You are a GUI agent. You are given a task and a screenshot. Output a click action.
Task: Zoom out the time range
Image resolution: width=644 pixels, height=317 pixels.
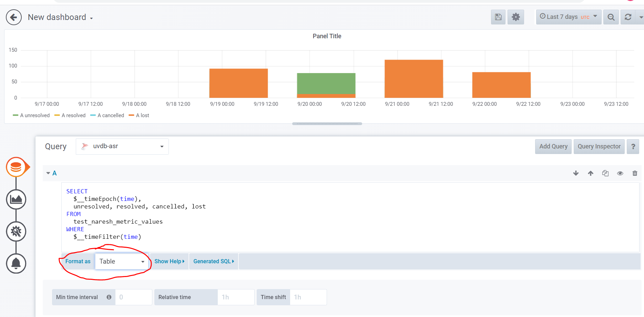pos(611,17)
